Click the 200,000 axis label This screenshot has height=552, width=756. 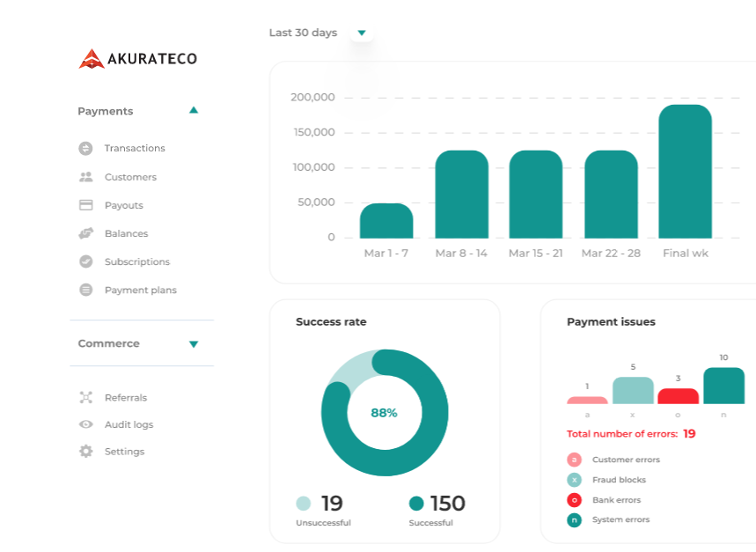point(312,98)
